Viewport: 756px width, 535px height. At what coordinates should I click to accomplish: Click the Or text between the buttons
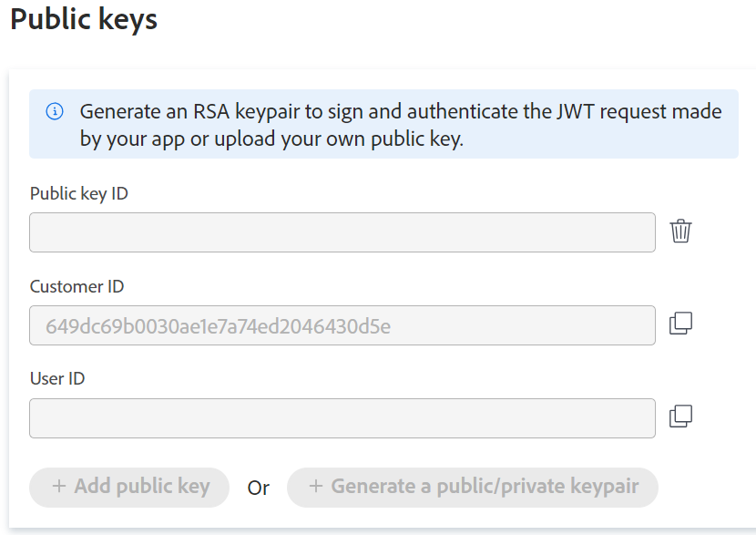pos(258,488)
